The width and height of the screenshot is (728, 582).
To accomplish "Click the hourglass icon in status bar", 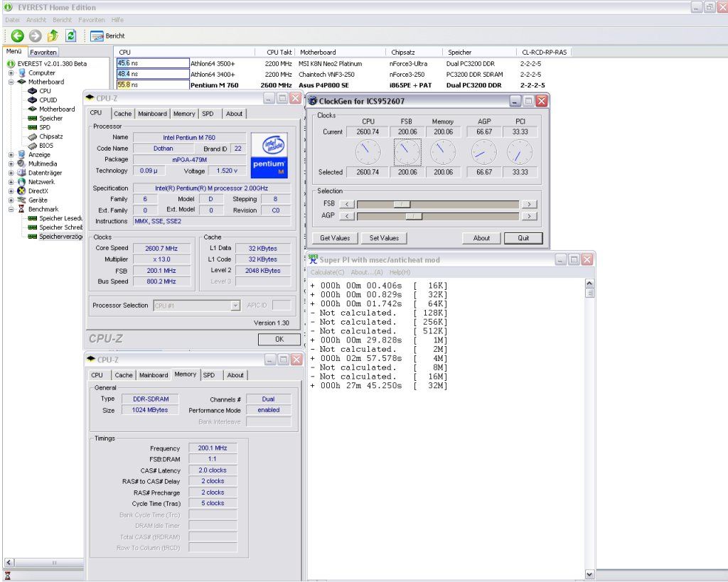I will point(7,576).
